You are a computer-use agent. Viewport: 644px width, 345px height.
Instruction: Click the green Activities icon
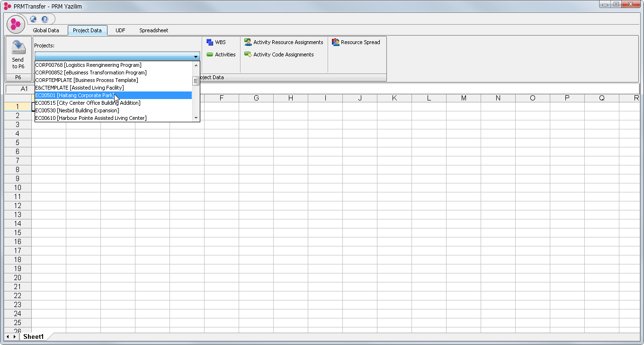click(210, 54)
